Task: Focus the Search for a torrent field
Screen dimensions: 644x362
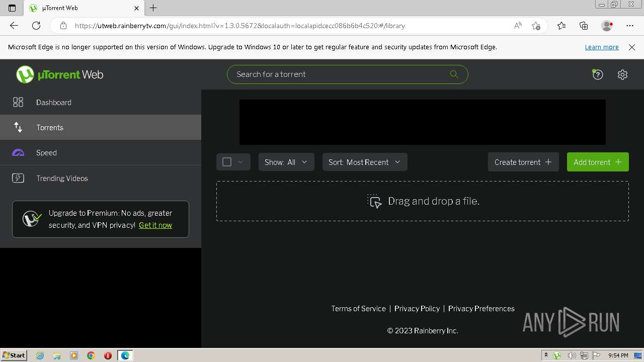Action: (x=347, y=74)
